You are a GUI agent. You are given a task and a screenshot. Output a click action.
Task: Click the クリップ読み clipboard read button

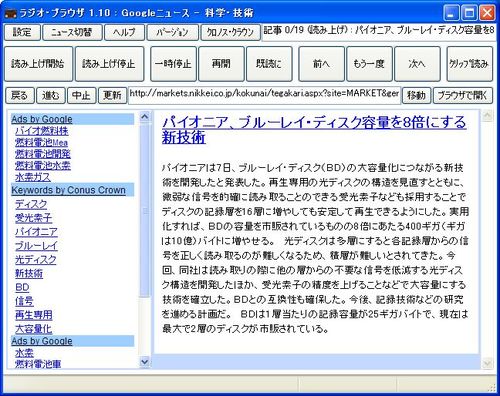coord(470,64)
